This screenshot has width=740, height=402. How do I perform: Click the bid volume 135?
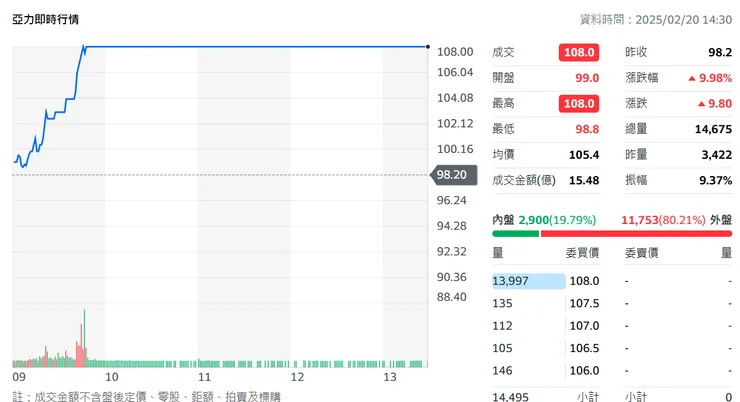click(x=502, y=303)
